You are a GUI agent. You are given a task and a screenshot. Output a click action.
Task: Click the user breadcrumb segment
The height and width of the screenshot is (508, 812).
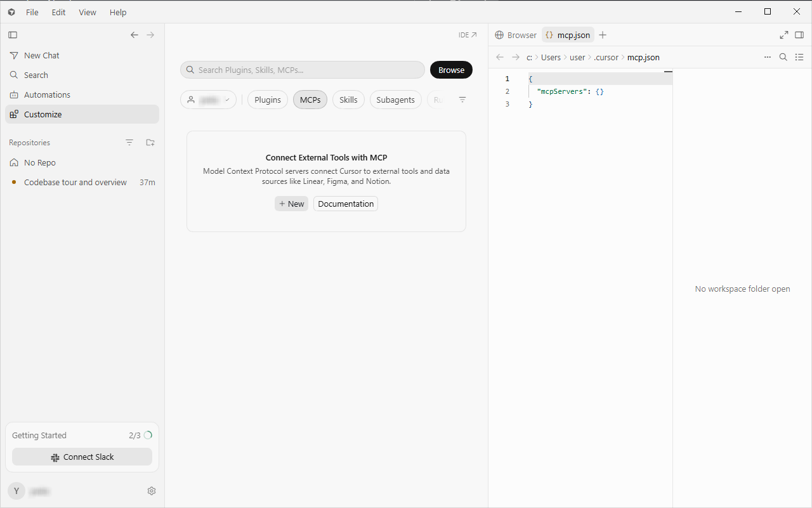[577, 57]
